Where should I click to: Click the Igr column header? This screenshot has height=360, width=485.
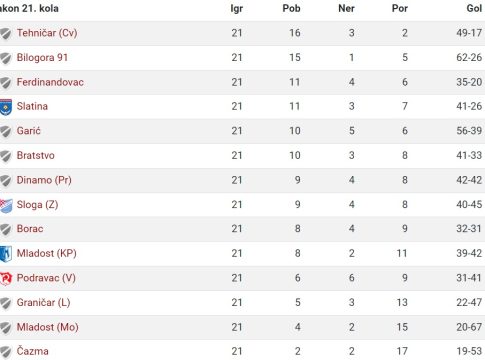pos(237,8)
